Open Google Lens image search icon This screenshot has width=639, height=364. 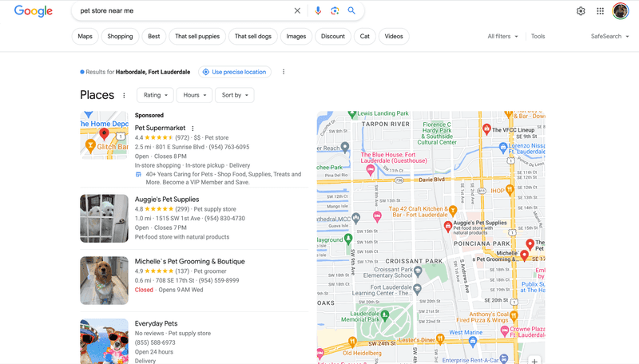[335, 11]
